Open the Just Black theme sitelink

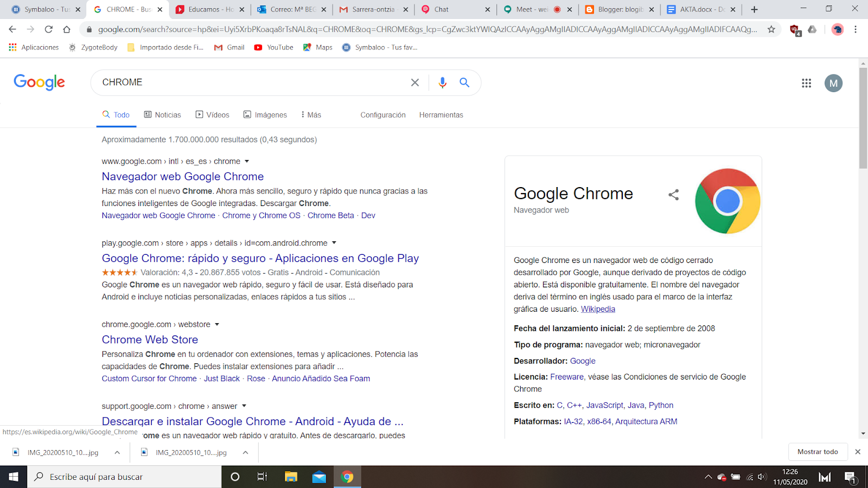point(221,378)
